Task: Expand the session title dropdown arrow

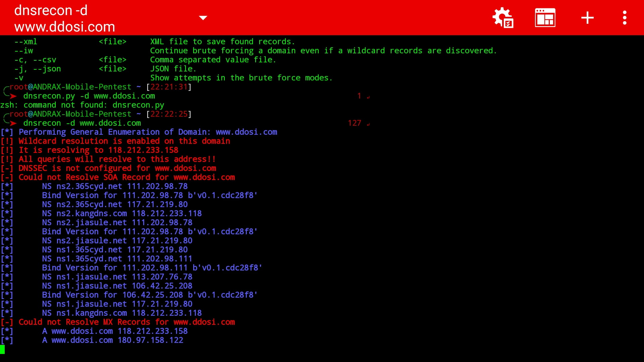Action: [x=203, y=18]
